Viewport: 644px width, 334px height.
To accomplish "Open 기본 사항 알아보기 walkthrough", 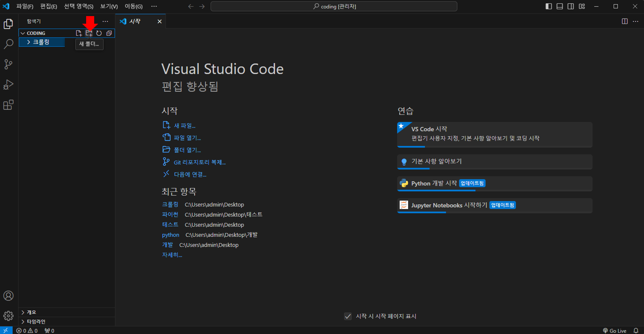I will 495,162.
